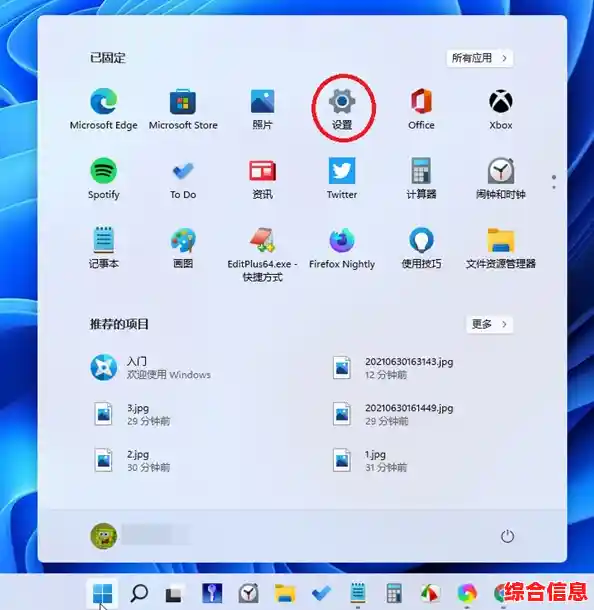Open Microsoft Edge from pinned apps
Image resolution: width=594 pixels, height=610 pixels.
pyautogui.click(x=103, y=109)
